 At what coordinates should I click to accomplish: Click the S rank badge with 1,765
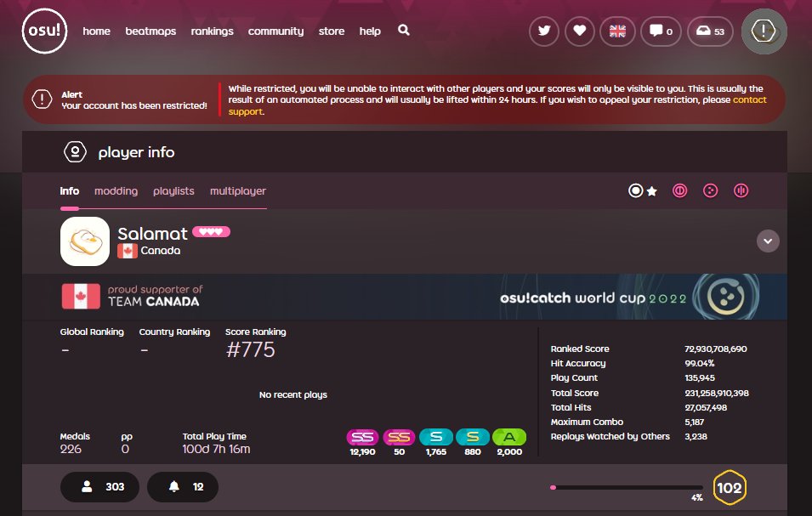(x=436, y=437)
